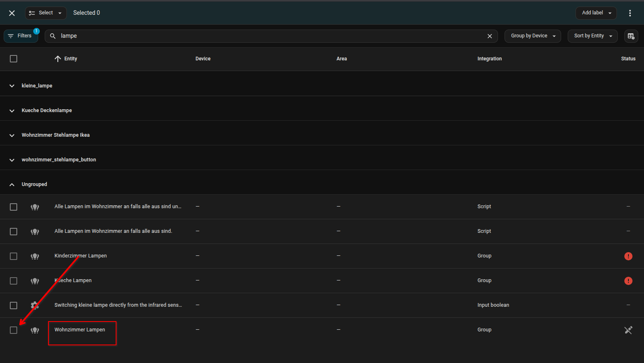Sort by the Status column header
The height and width of the screenshot is (363, 644).
click(628, 59)
